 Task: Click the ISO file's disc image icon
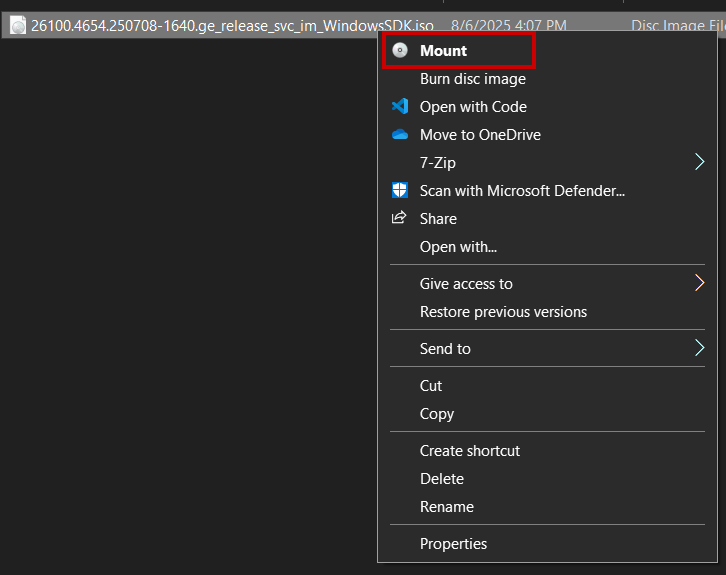click(x=18, y=26)
